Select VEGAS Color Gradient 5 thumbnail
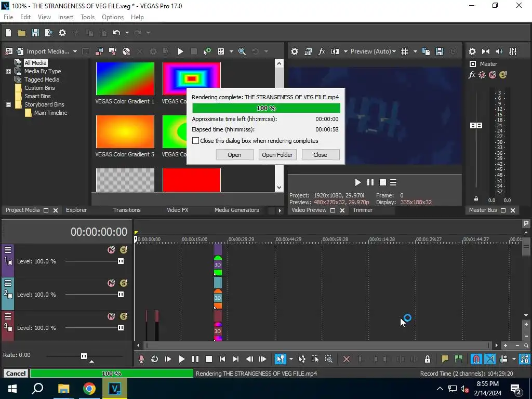The image size is (532, 399). (125, 131)
